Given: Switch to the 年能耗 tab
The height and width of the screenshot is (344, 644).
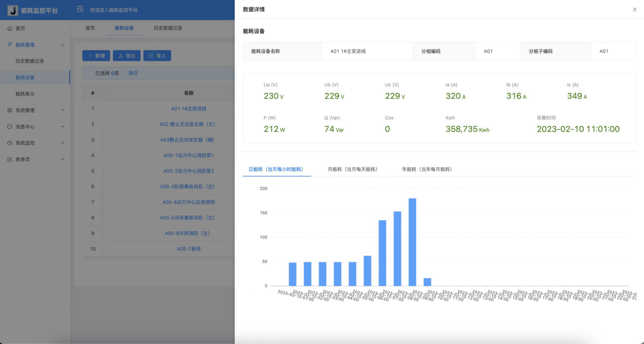Looking at the screenshot, I should pos(426,169).
